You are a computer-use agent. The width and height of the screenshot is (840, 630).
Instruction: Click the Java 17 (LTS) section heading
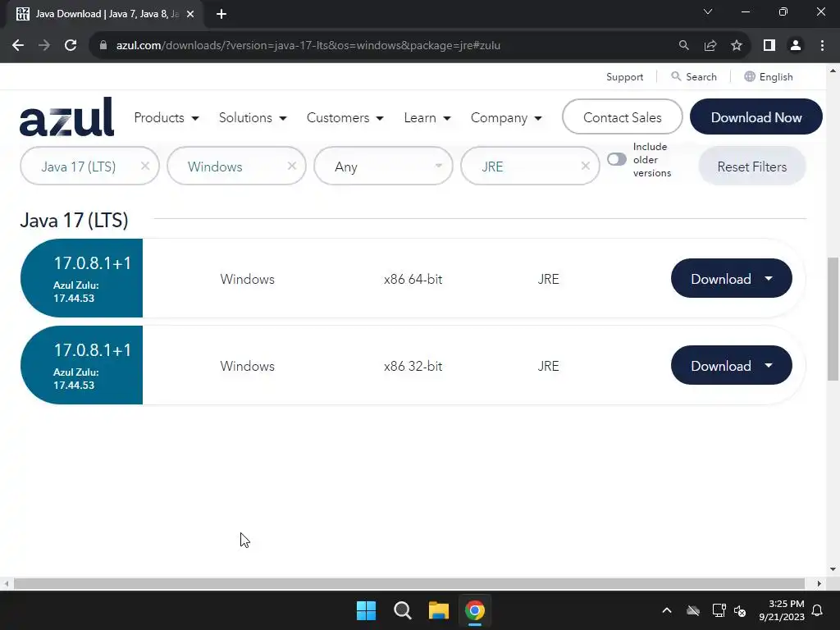point(74,220)
